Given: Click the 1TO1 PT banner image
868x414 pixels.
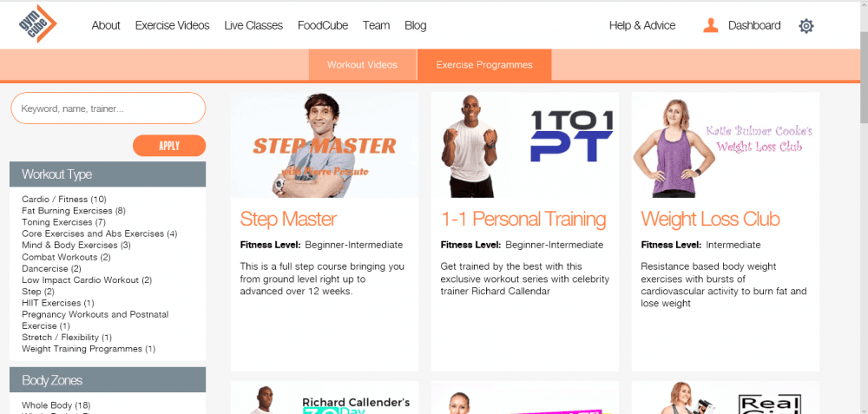Looking at the screenshot, I should 525,145.
